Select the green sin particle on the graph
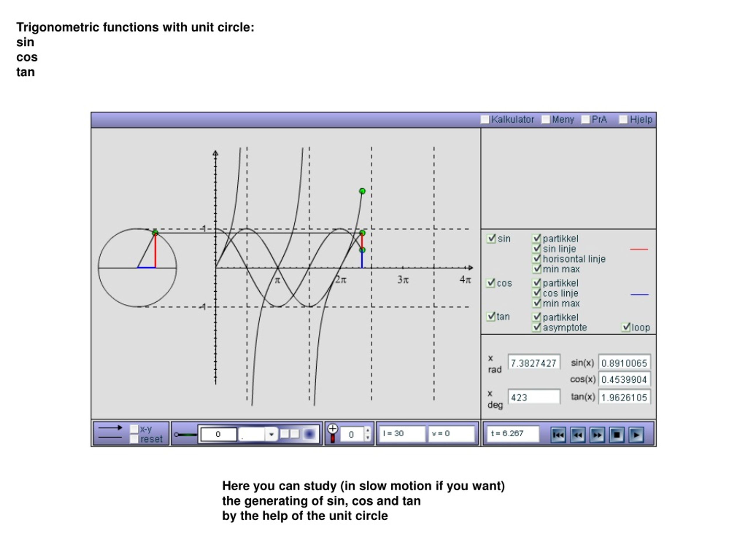 362,233
